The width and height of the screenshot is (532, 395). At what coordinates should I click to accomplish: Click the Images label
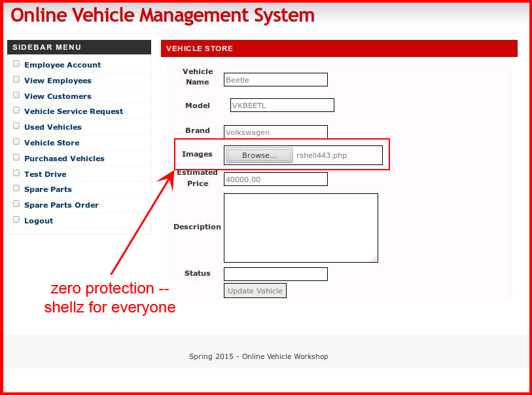click(197, 154)
